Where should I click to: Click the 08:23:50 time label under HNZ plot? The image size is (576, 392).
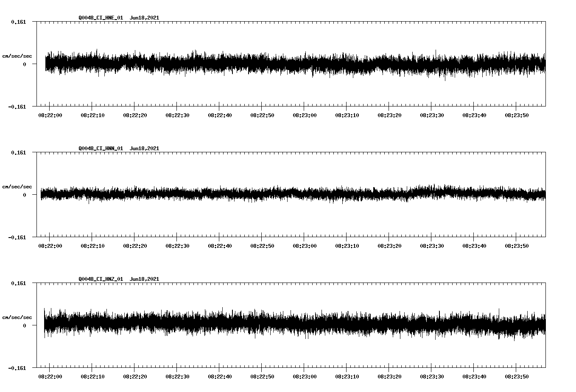(517, 376)
